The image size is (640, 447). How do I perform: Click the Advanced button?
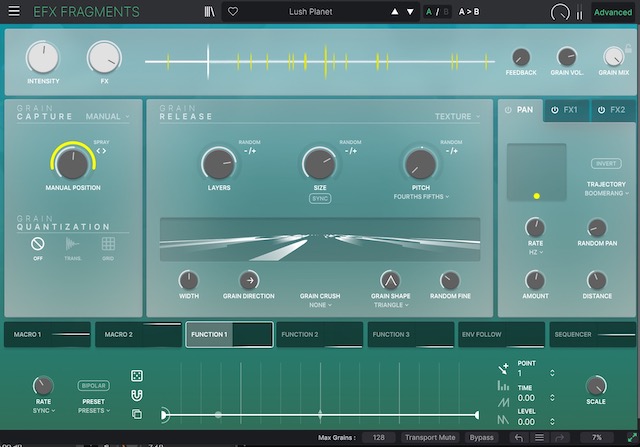click(x=613, y=13)
